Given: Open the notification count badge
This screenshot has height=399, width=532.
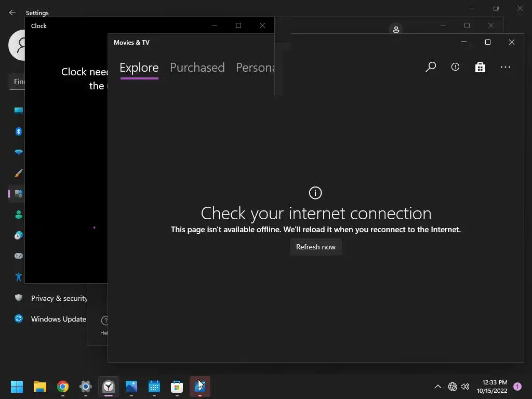Looking at the screenshot, I should click(x=517, y=386).
